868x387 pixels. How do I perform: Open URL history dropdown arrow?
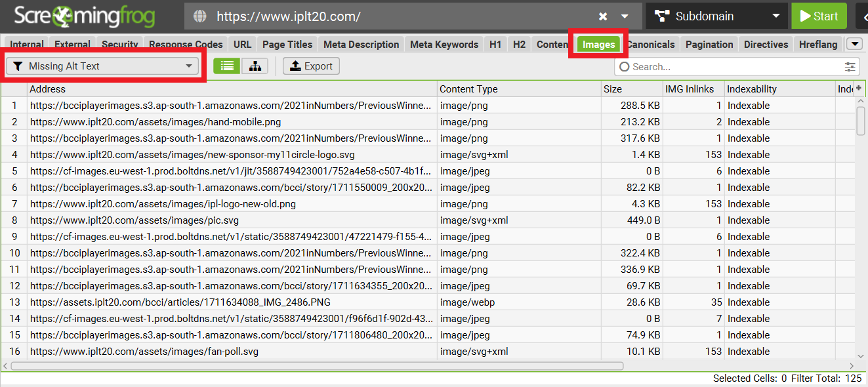[x=625, y=16]
